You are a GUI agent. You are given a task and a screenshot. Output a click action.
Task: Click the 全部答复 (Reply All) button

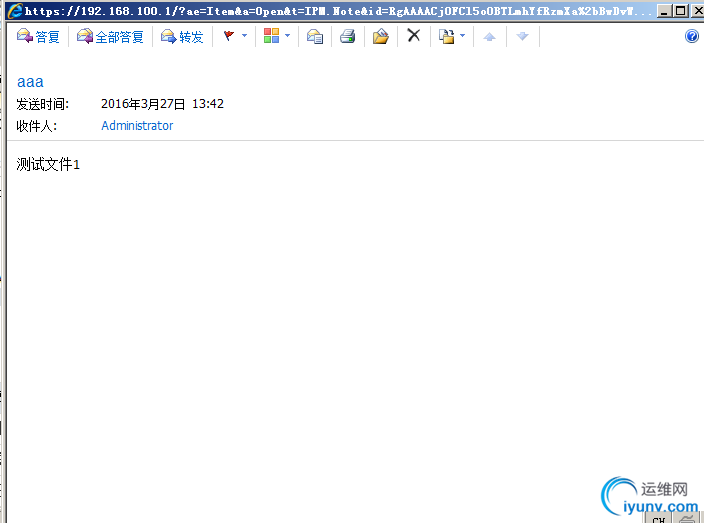(x=110, y=36)
